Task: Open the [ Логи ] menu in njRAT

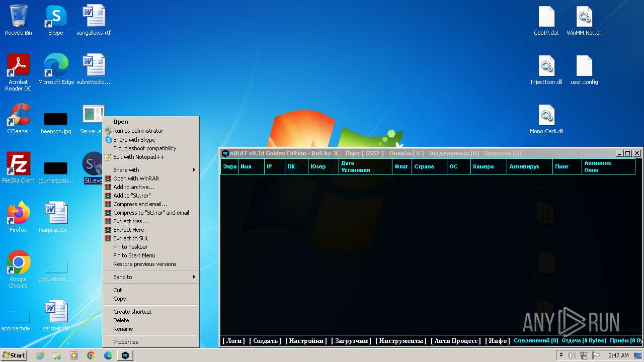Action: pos(233,341)
